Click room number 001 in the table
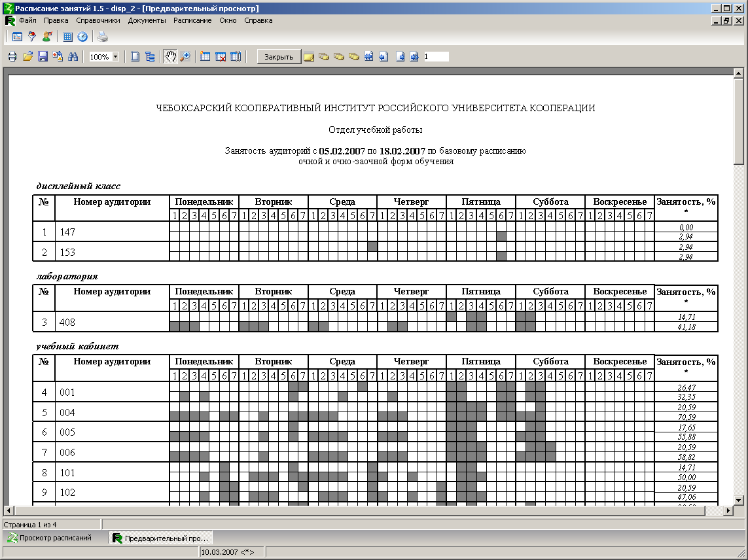The width and height of the screenshot is (748, 560). (x=67, y=393)
